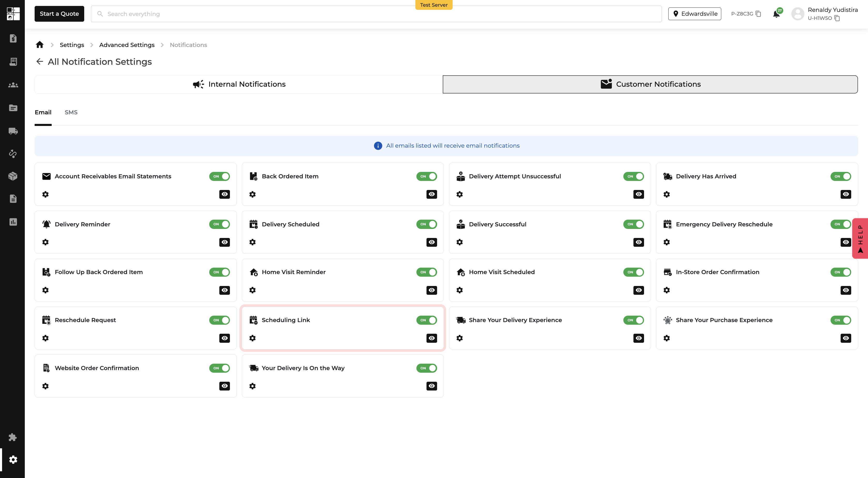Open gear settings for Delivery Scheduled
Screen dimensions: 868x478
252,242
